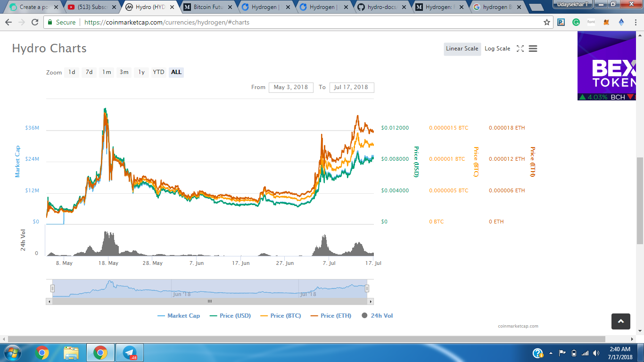
Task: Switch to the Bitcoin Futures Medium tab
Action: pos(206,7)
